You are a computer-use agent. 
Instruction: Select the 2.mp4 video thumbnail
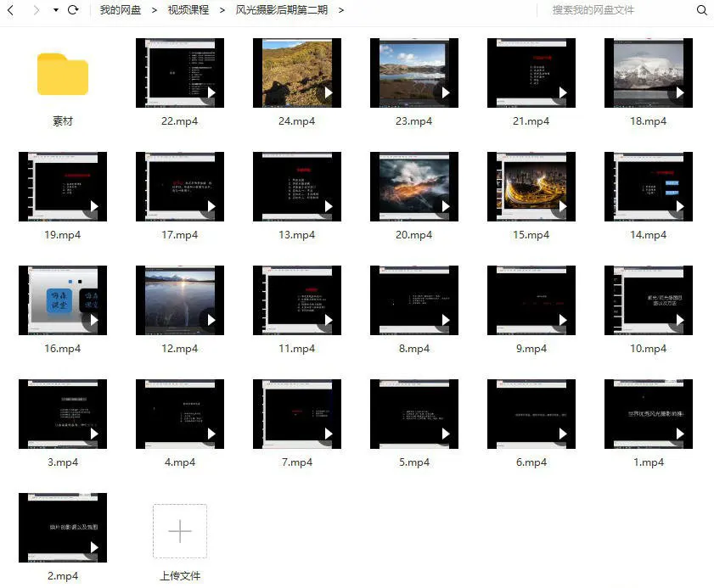(63, 528)
